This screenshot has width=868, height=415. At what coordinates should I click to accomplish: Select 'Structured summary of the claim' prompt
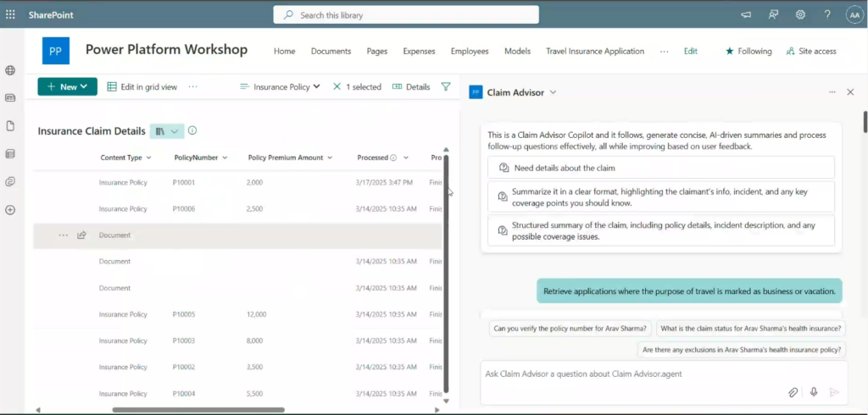(661, 230)
